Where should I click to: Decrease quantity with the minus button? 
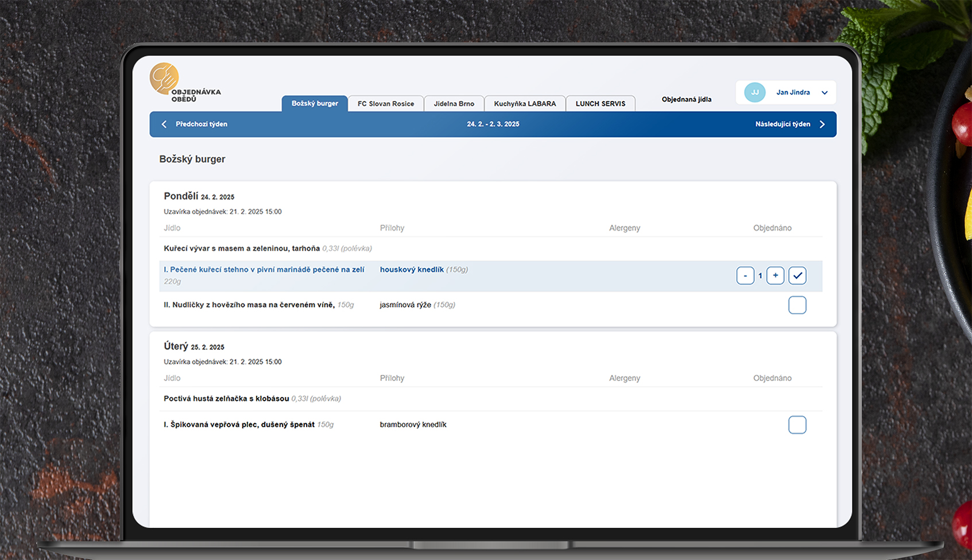pos(745,276)
